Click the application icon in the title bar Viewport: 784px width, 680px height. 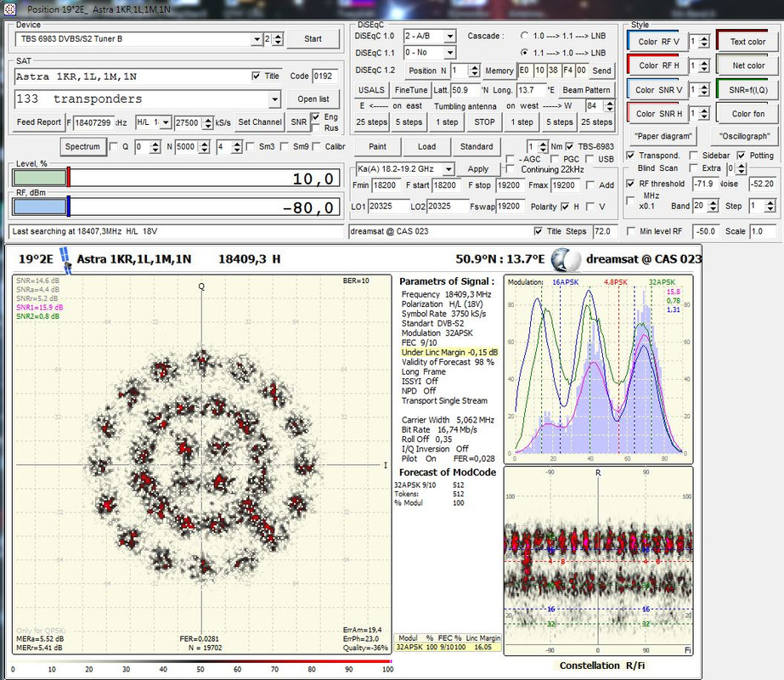pyautogui.click(x=9, y=9)
